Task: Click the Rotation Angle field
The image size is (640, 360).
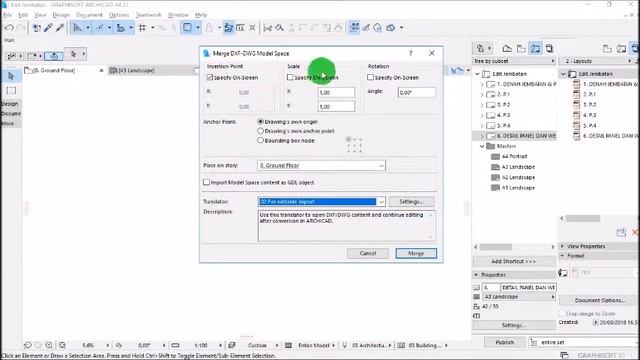Action: (x=416, y=93)
